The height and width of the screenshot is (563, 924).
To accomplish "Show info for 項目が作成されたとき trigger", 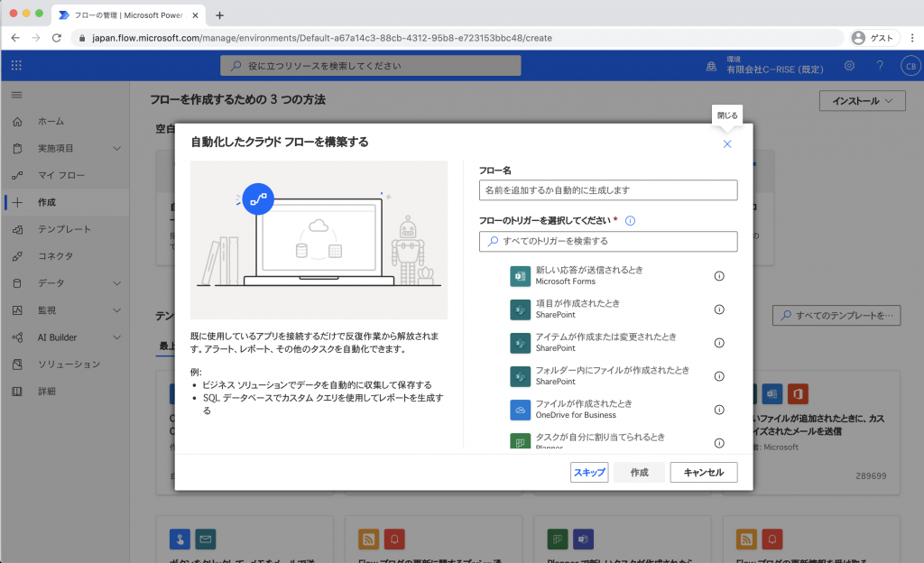I will click(x=719, y=309).
